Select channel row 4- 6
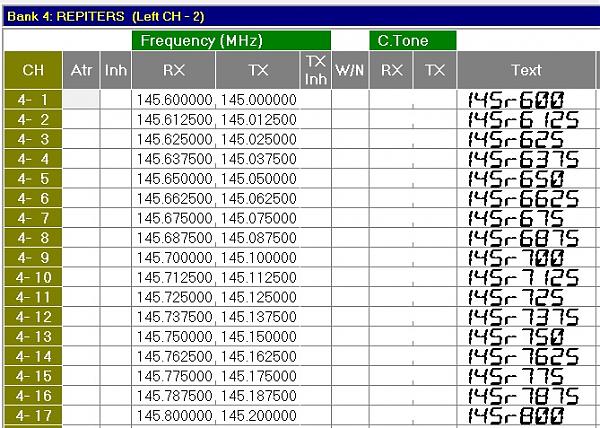 33,199
